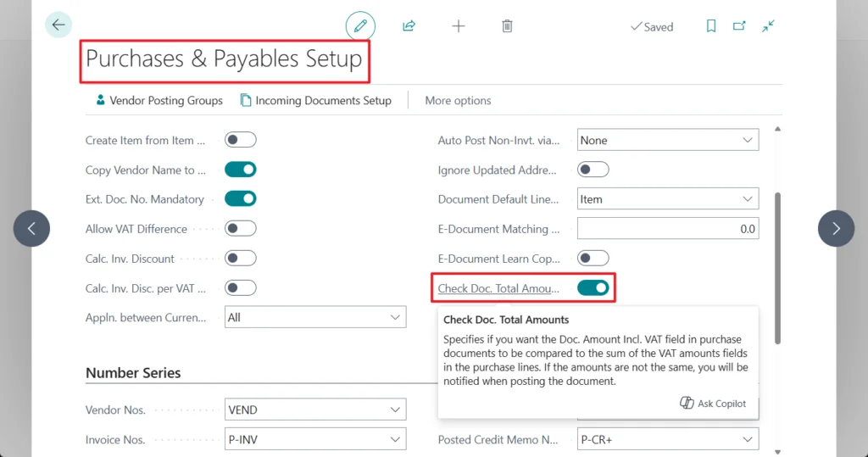Click the trash delete icon

click(x=507, y=26)
